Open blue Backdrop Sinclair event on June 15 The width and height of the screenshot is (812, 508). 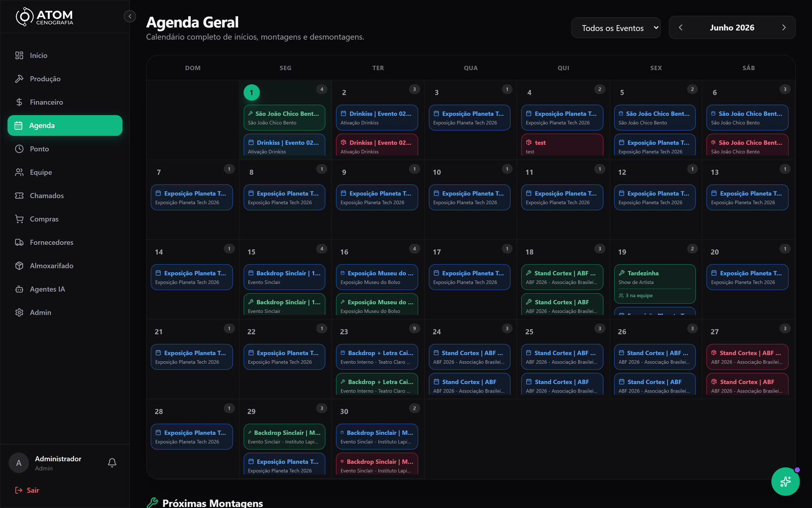pos(284,277)
